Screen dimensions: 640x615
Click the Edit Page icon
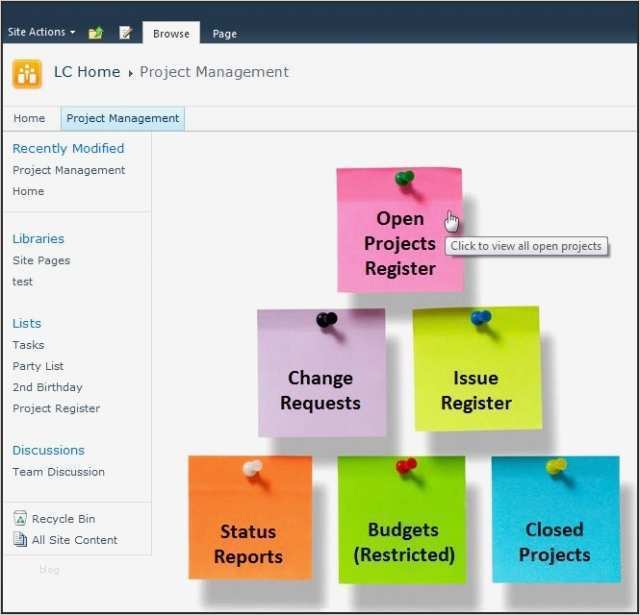(125, 33)
